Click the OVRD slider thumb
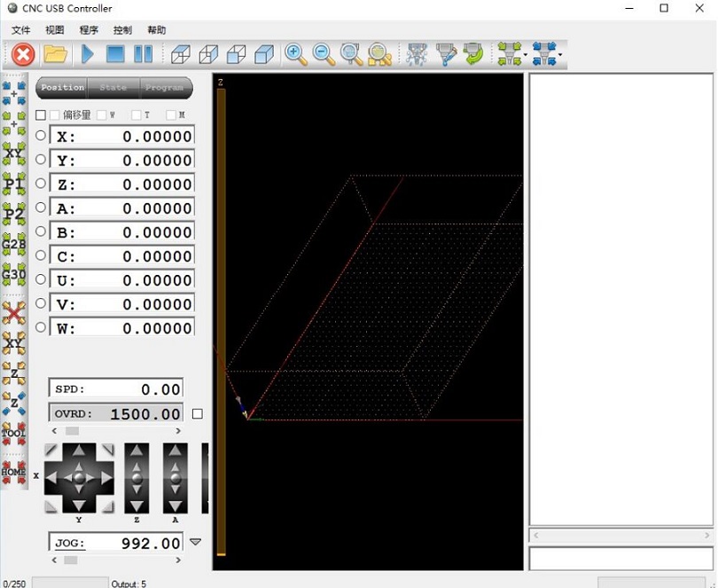Image resolution: width=718 pixels, height=588 pixels. pos(73,431)
